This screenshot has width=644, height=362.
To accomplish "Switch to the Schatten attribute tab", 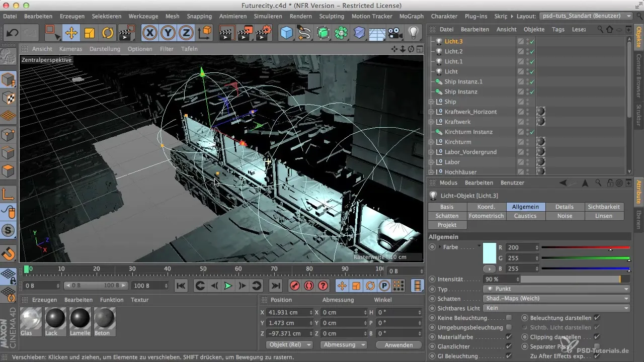I will [447, 216].
